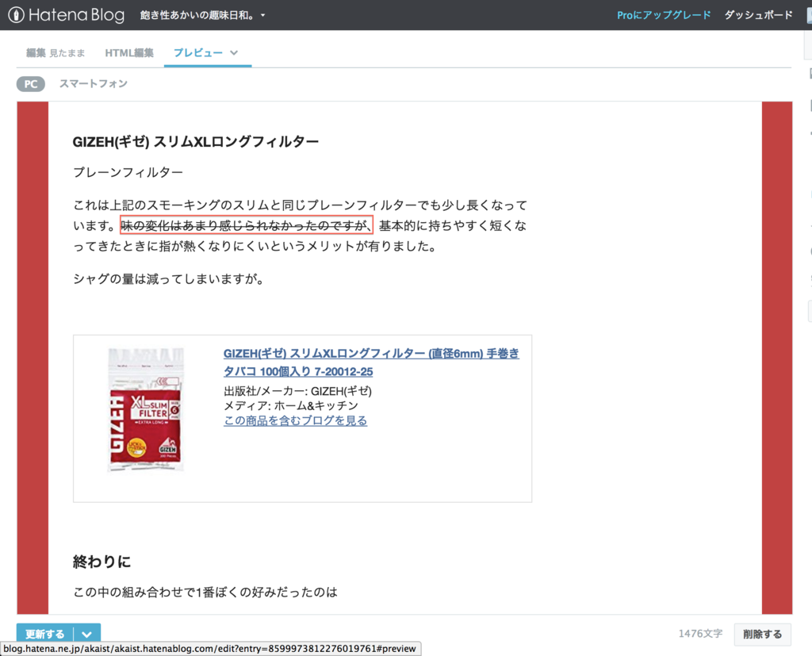Open the GIZEH スリムXLロングフィルター product link
This screenshot has height=656, width=812.
(x=371, y=363)
